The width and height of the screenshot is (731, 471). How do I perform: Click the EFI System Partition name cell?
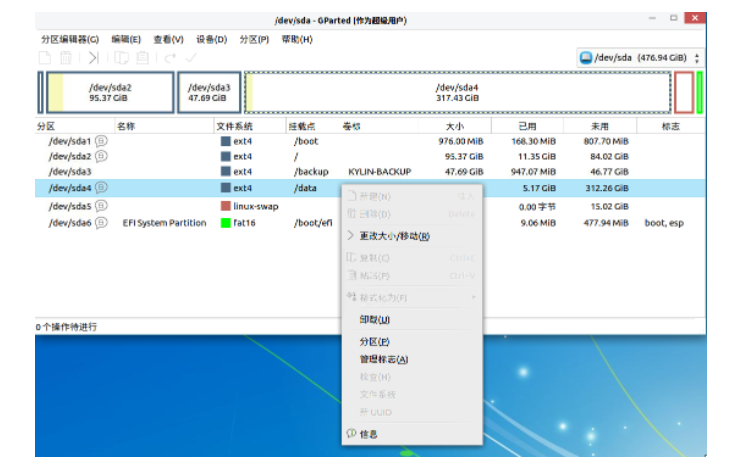[164, 223]
